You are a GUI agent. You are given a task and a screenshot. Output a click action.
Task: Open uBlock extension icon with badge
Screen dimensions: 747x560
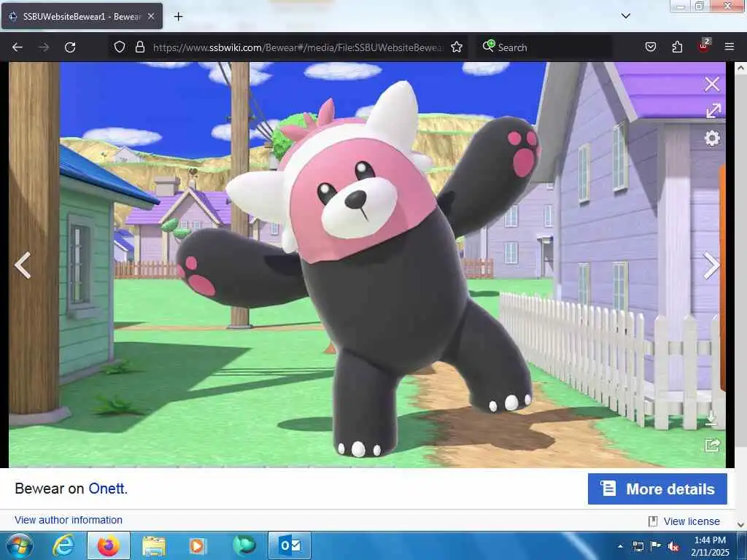click(x=704, y=46)
